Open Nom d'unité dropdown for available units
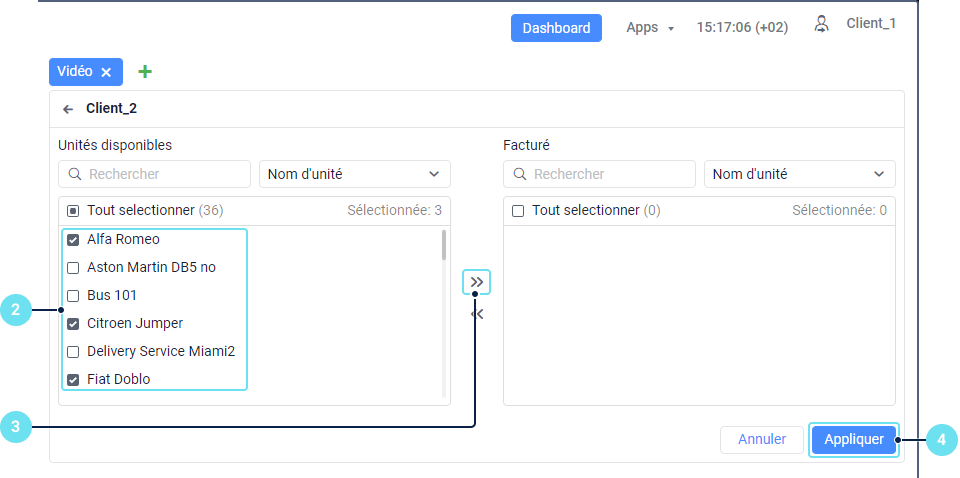 click(354, 174)
